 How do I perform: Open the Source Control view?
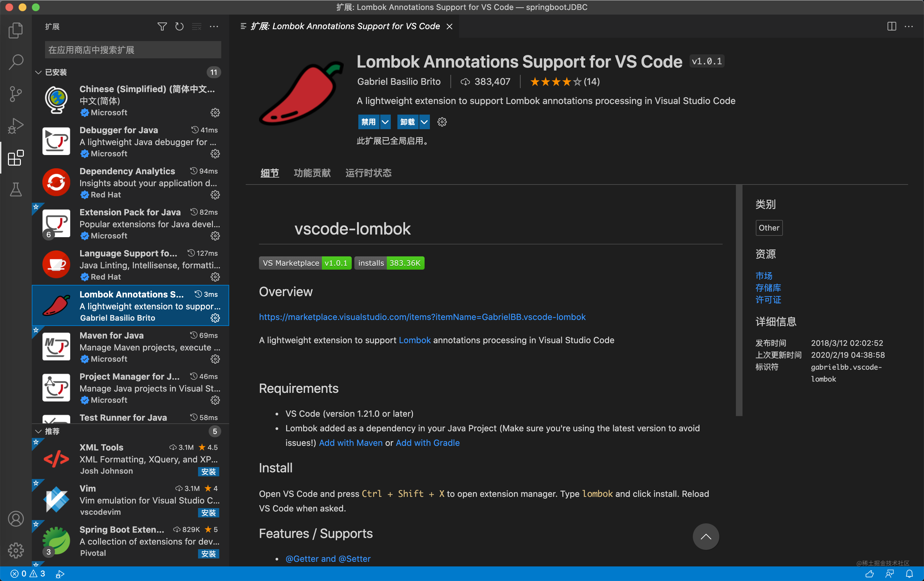tap(16, 94)
